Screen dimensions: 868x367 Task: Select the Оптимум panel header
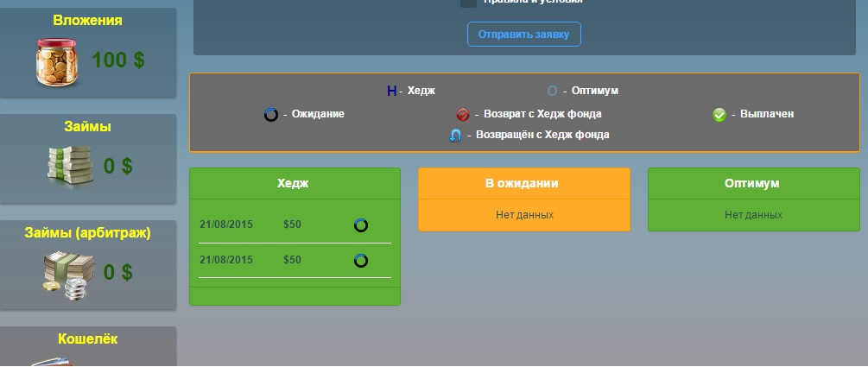pyautogui.click(x=753, y=183)
